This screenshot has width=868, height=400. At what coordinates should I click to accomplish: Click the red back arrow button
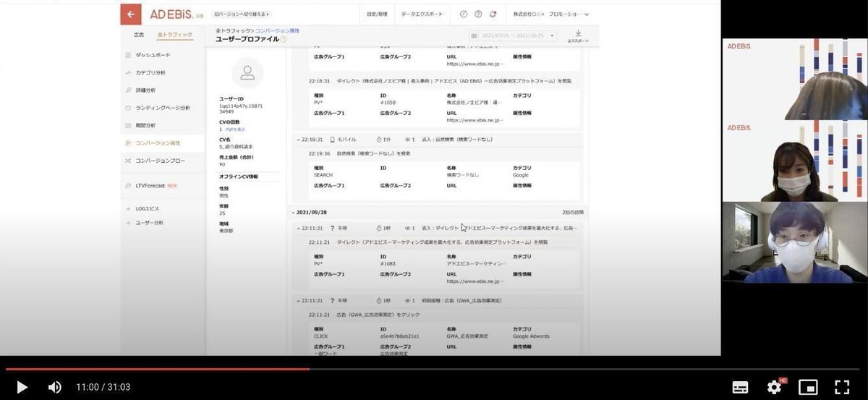131,14
